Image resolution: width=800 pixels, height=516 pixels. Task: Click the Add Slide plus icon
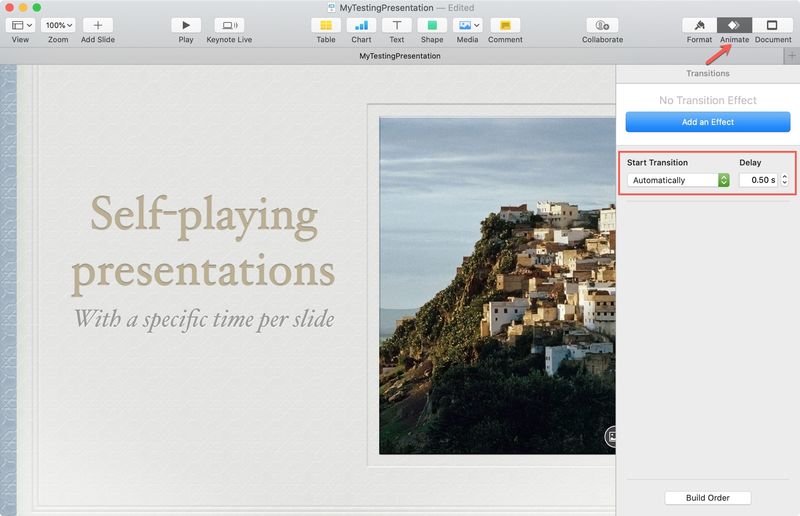(x=97, y=25)
